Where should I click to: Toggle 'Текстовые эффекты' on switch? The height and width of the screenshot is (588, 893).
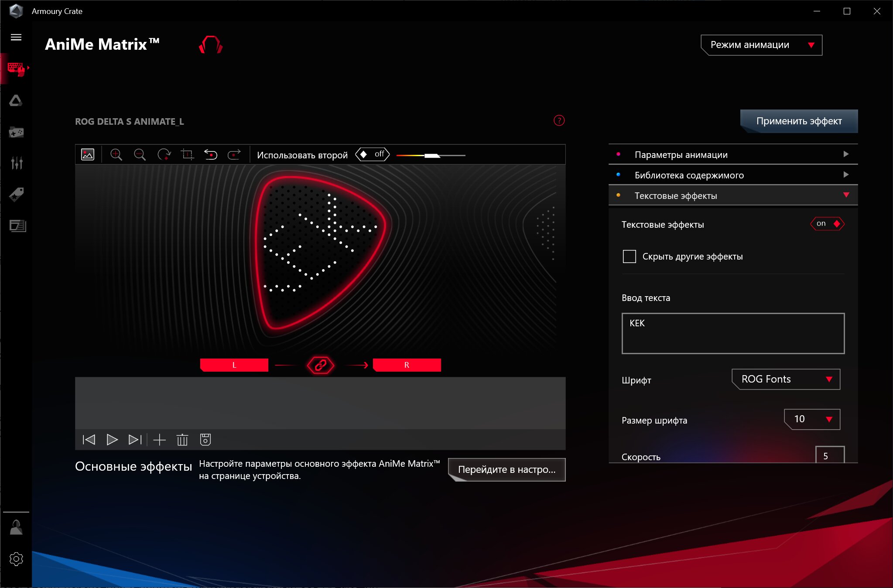tap(828, 224)
